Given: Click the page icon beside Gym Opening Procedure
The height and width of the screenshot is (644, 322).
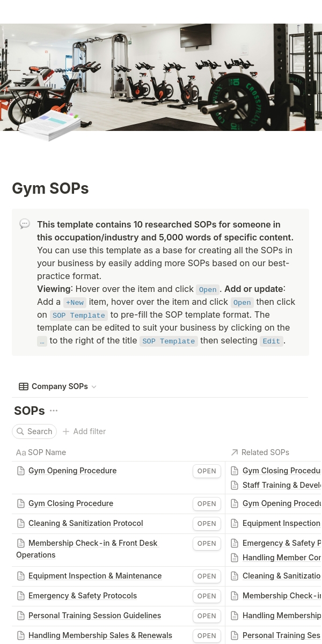Looking at the screenshot, I should click(21, 471).
